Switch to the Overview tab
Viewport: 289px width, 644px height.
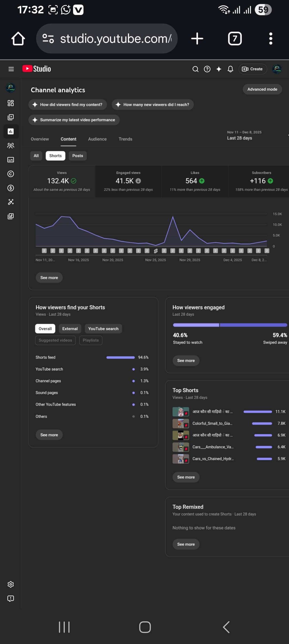pos(40,139)
